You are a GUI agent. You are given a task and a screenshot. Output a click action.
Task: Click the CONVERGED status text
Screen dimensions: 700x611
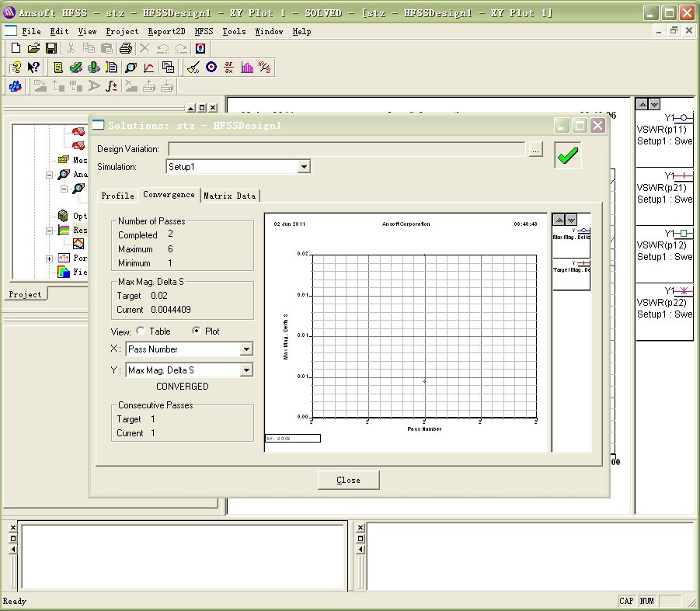click(x=182, y=386)
